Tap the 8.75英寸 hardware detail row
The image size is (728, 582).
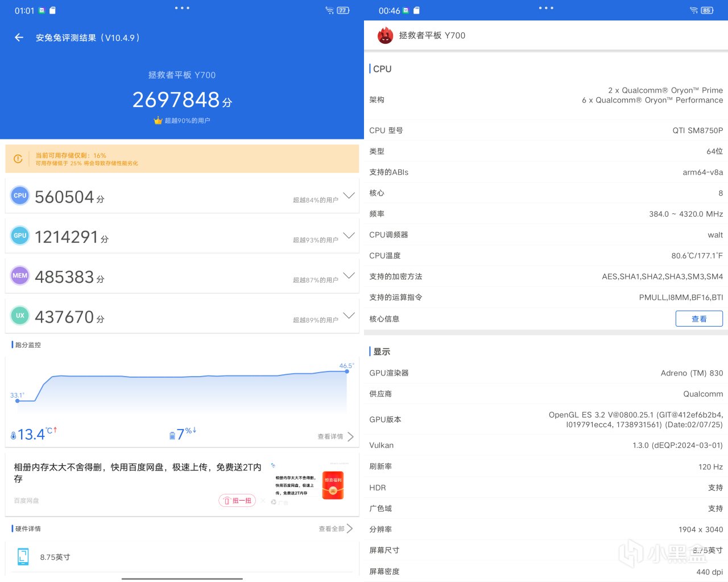[x=182, y=557]
